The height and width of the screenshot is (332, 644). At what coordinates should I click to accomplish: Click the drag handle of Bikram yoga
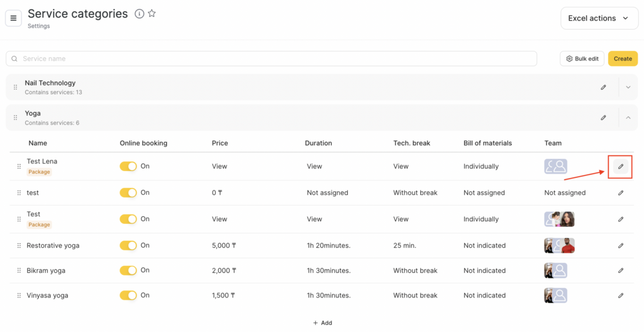coord(19,271)
